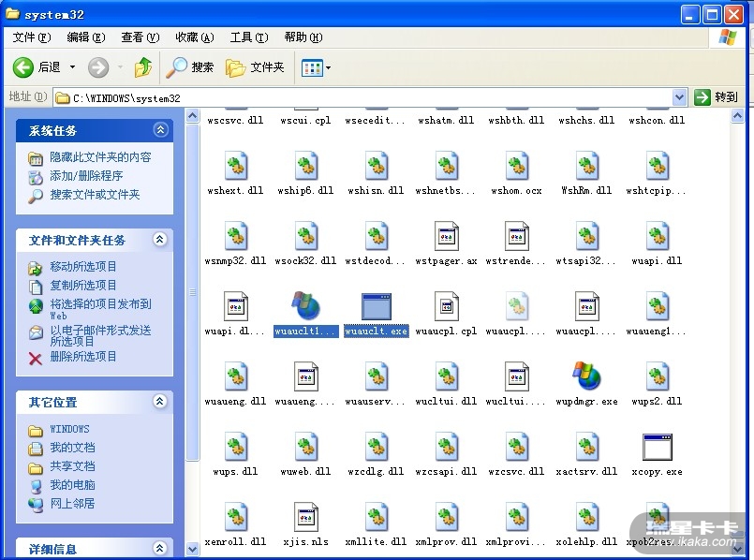The height and width of the screenshot is (560, 754).
Task: Select the WshRm.dll file icon
Action: pos(586,166)
